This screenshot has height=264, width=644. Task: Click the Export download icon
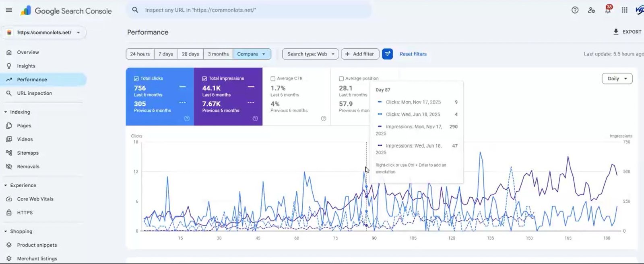[x=616, y=32]
